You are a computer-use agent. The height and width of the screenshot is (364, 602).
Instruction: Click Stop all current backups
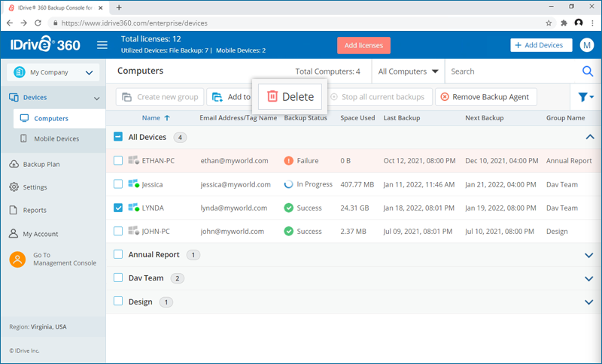click(x=379, y=97)
